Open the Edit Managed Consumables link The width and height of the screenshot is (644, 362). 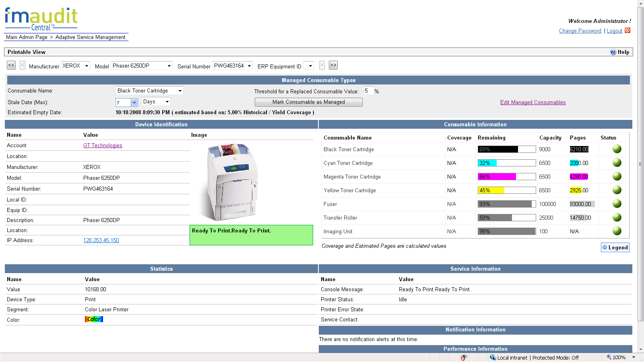pos(533,103)
